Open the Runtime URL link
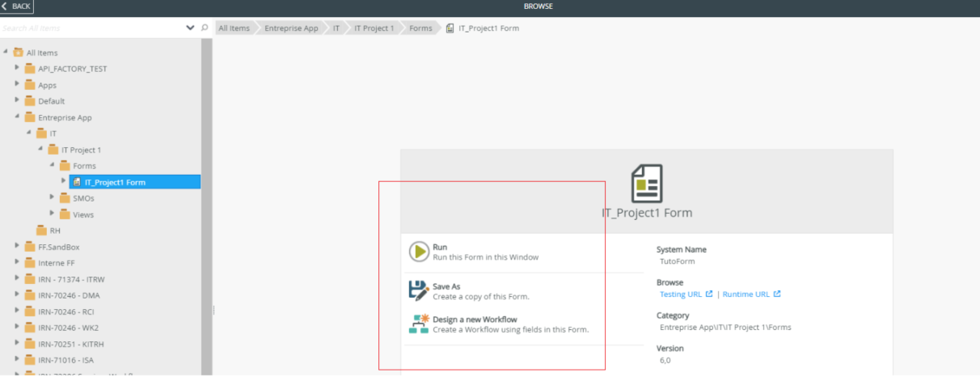980x377 pixels. 746,294
